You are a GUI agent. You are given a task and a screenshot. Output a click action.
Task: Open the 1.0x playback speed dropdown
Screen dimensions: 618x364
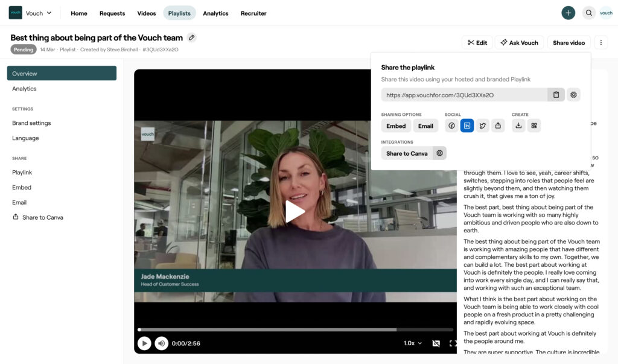[413, 343]
